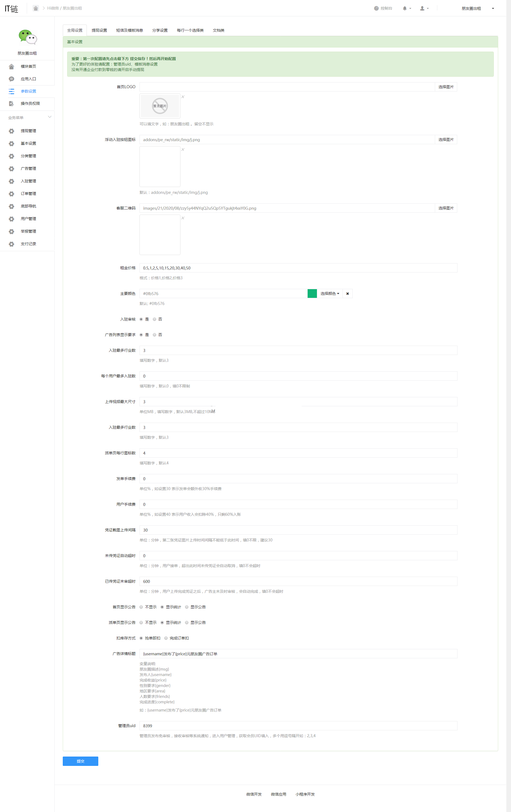Click gear icon beside 底部导航
511x812 pixels.
tap(11, 206)
